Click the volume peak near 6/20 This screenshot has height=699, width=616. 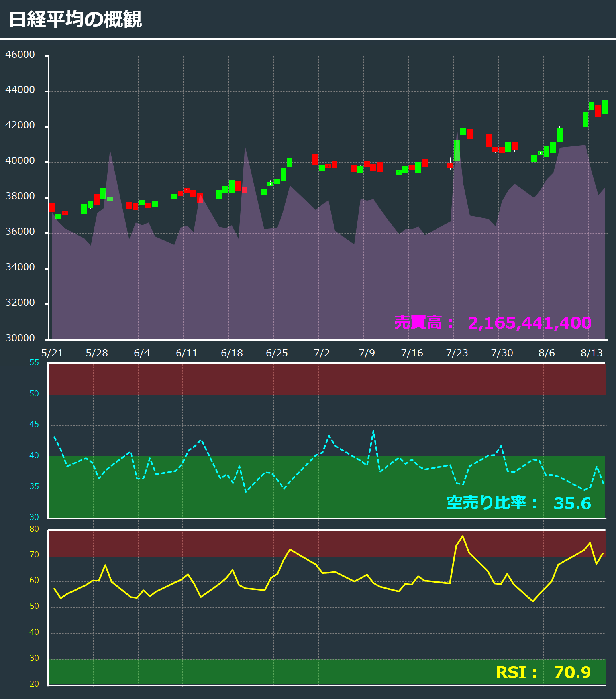tap(245, 147)
